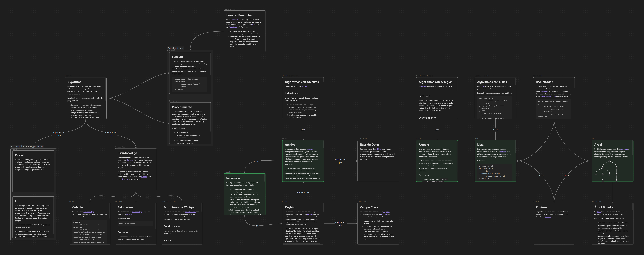Image resolution: width=644 pixels, height=255 pixels.
Task: Open the Variable link in Puntero card
Action: click(x=548, y=217)
